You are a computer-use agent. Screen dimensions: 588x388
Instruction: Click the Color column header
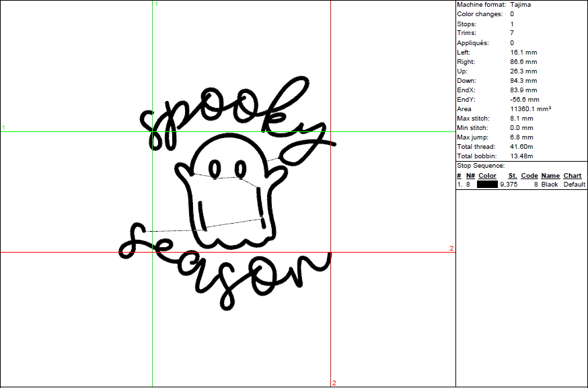(487, 176)
